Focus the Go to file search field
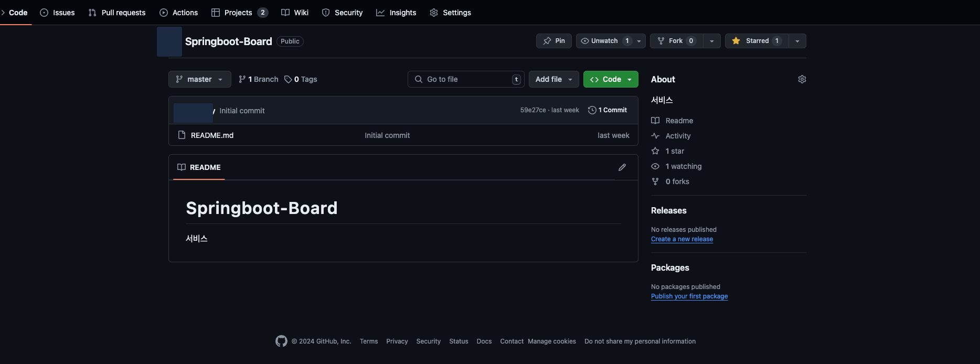 pyautogui.click(x=466, y=79)
